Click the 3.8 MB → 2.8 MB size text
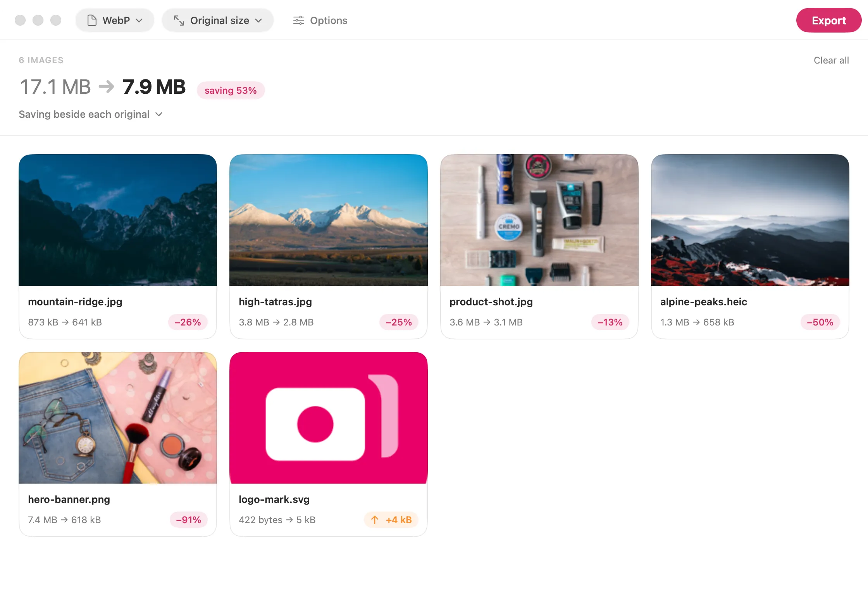This screenshot has height=589, width=868. point(276,322)
